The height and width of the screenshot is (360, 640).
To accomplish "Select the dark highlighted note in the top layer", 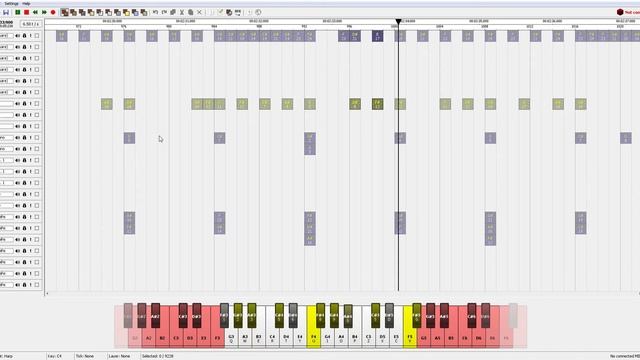I will pos(378,36).
